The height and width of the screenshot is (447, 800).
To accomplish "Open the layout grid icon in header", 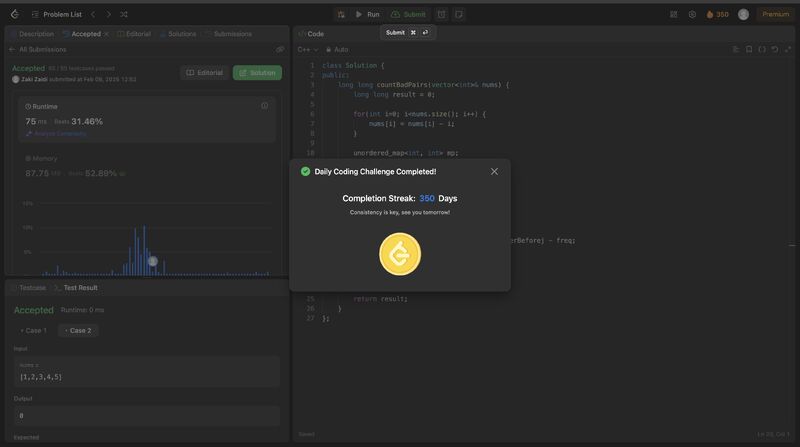I will (x=673, y=14).
